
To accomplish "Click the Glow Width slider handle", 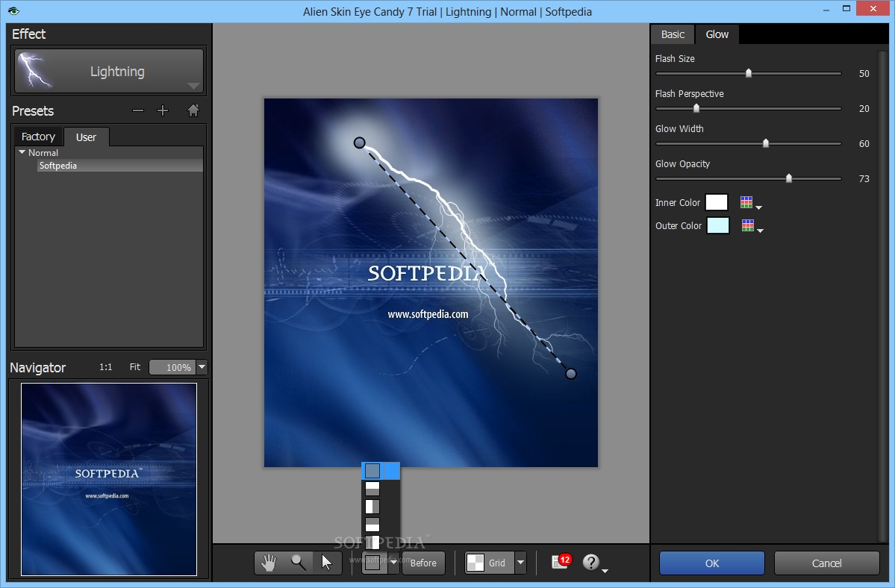I will click(766, 143).
